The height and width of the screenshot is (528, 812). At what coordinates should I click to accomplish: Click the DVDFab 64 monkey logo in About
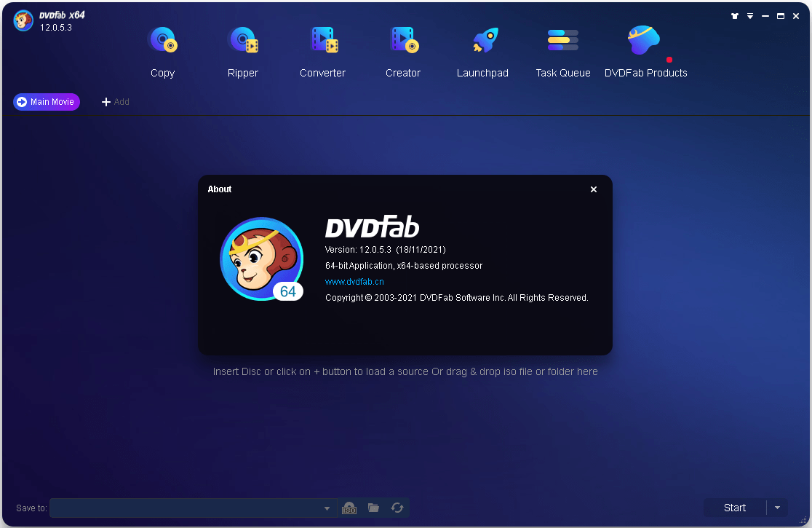[x=262, y=259]
